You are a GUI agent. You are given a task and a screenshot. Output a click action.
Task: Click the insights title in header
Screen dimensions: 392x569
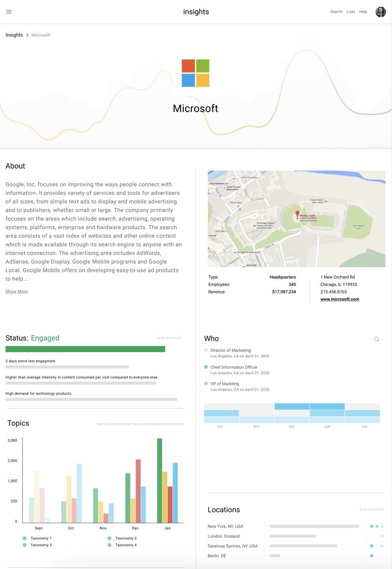(x=196, y=12)
